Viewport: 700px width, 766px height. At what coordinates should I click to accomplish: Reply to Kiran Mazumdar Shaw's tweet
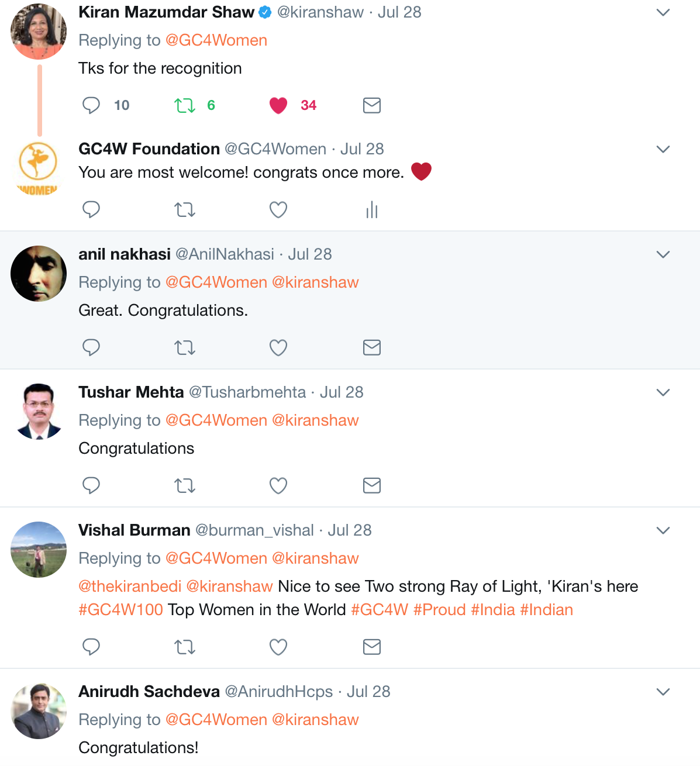(x=91, y=105)
